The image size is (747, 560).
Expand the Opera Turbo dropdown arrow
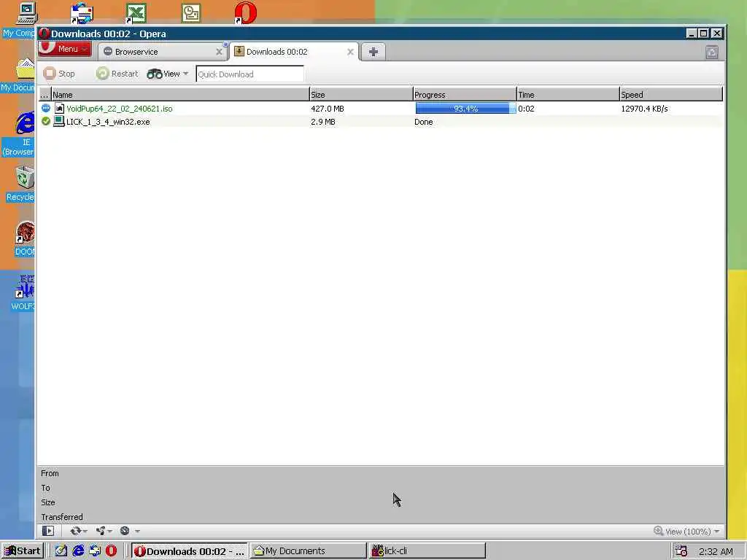[137, 531]
